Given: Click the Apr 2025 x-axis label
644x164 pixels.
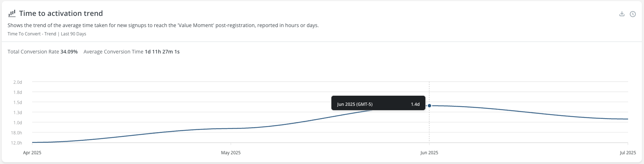Looking at the screenshot, I should pyautogui.click(x=32, y=153).
